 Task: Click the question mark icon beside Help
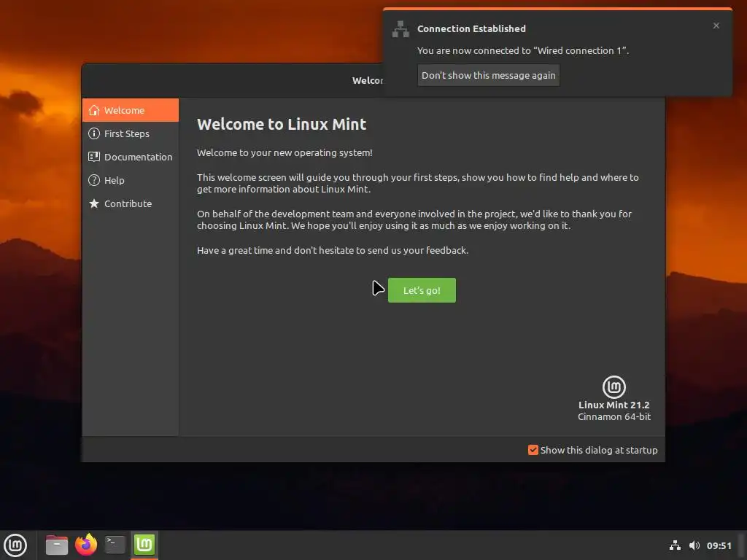point(94,180)
